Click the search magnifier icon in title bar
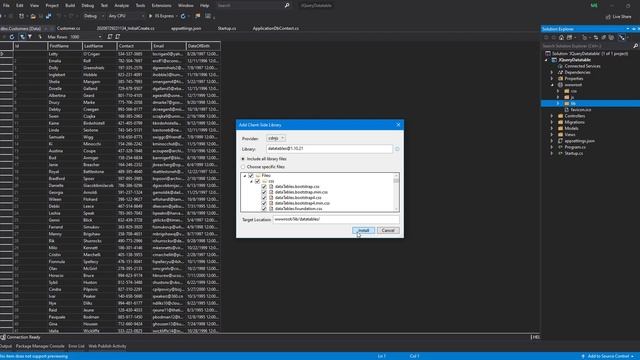Screen dimensions: 640x360 287,6
